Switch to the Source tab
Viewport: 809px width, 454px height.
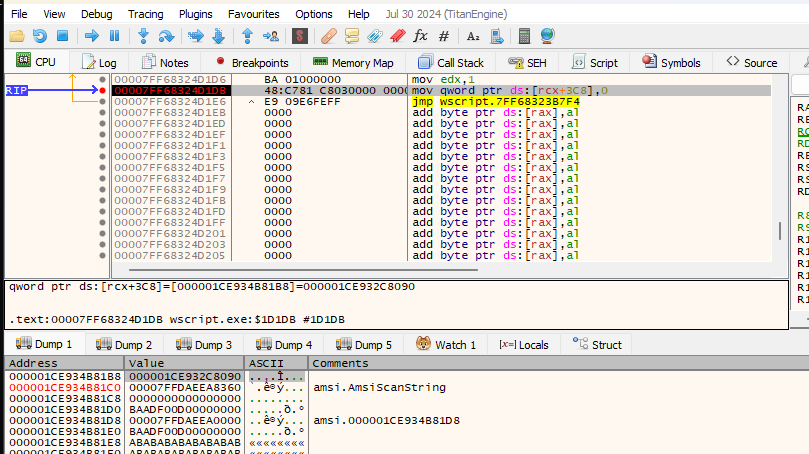[x=752, y=62]
